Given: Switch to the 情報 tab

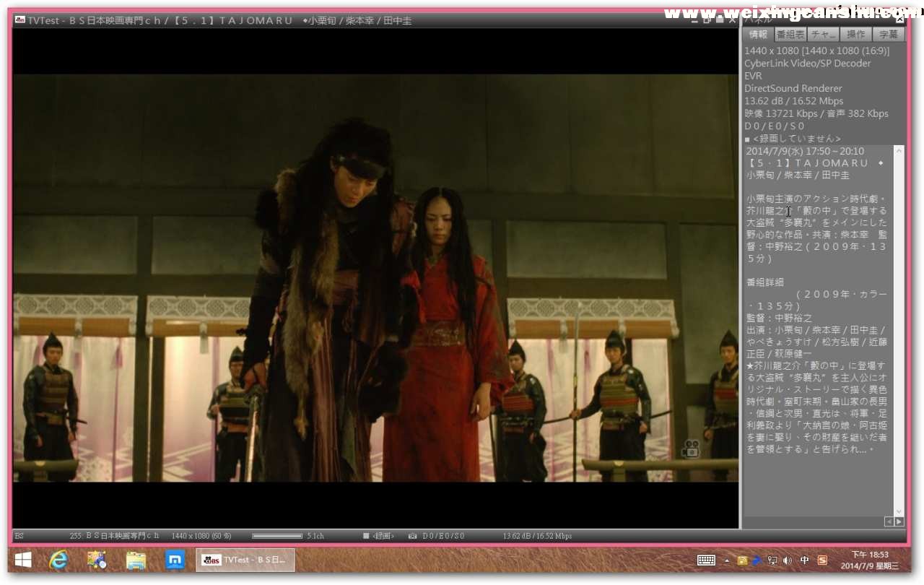Looking at the screenshot, I should point(758,34).
